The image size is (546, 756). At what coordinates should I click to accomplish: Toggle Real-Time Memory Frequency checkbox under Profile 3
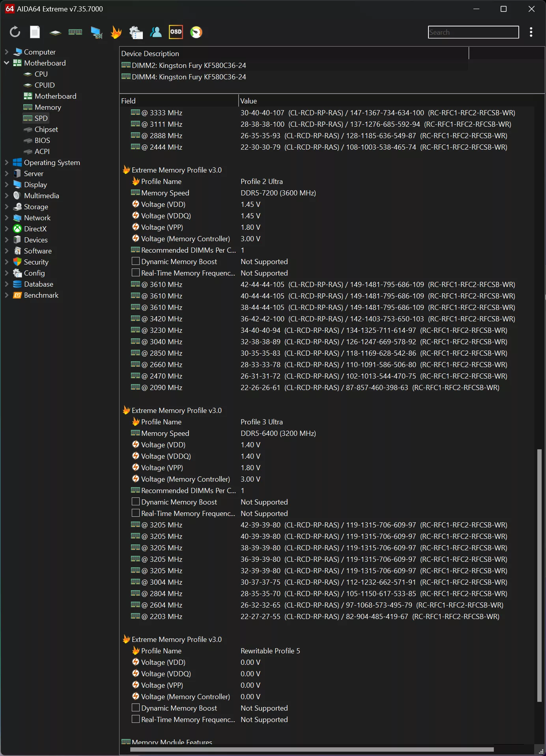pyautogui.click(x=136, y=513)
